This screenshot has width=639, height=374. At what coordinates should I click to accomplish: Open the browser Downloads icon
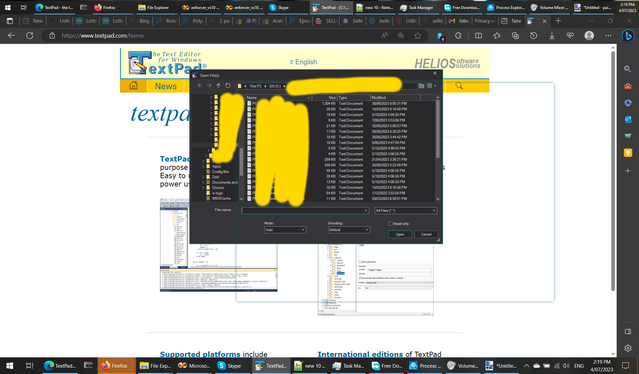pyautogui.click(x=552, y=35)
